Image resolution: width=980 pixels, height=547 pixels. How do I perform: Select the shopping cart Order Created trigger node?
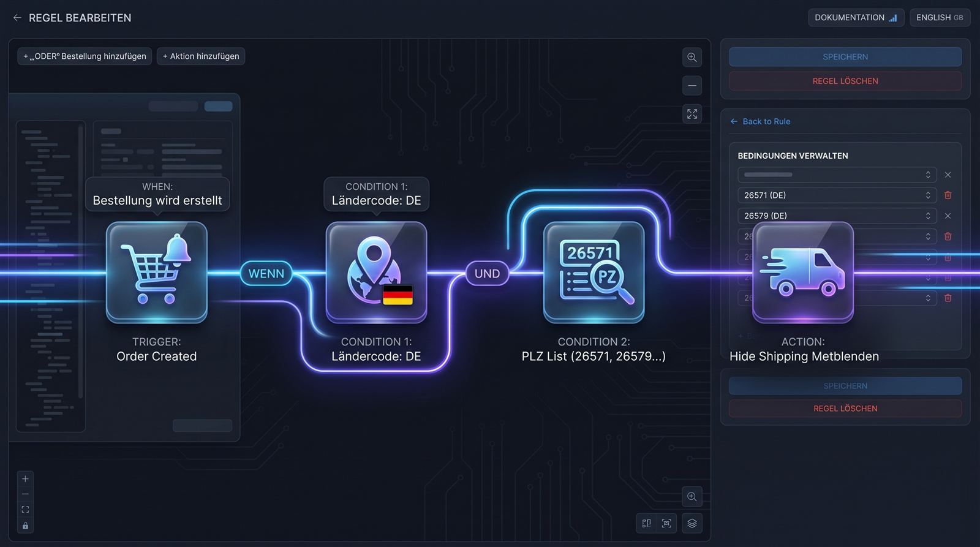[x=157, y=273]
